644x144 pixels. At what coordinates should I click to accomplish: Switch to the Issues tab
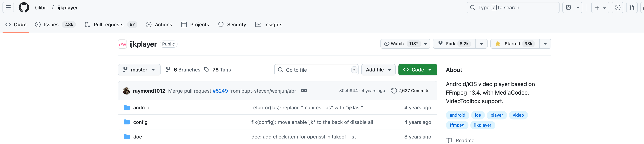click(55, 25)
